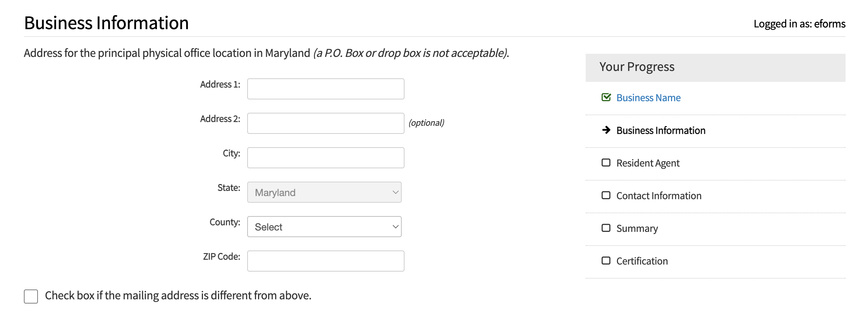Image resolution: width=868 pixels, height=319 pixels.
Task: Click the empty box icon beside Summary
Action: (606, 228)
